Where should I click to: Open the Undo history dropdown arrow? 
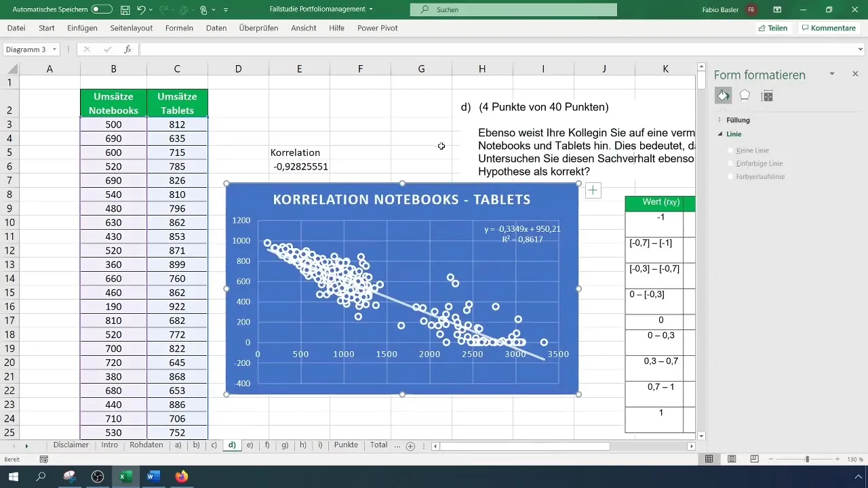152,10
